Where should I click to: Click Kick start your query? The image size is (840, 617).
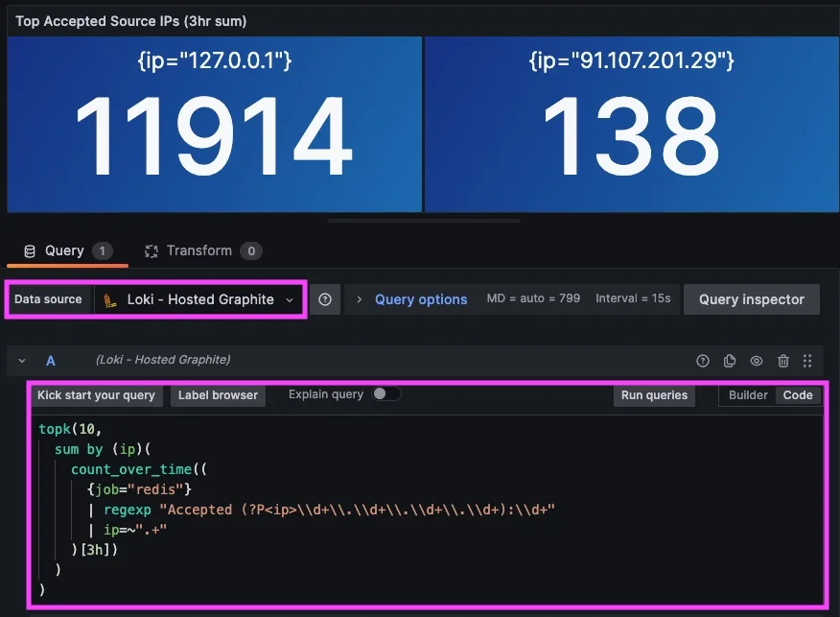pos(96,395)
